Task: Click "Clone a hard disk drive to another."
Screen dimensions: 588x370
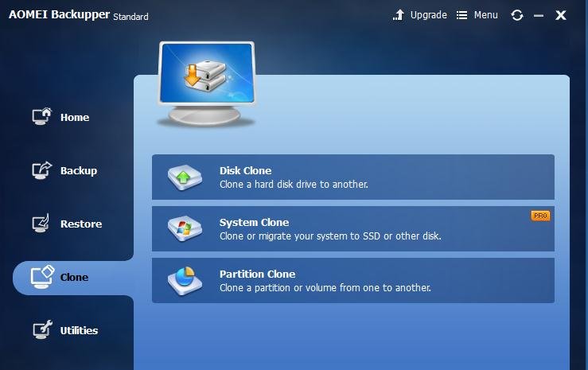Action: click(x=294, y=184)
